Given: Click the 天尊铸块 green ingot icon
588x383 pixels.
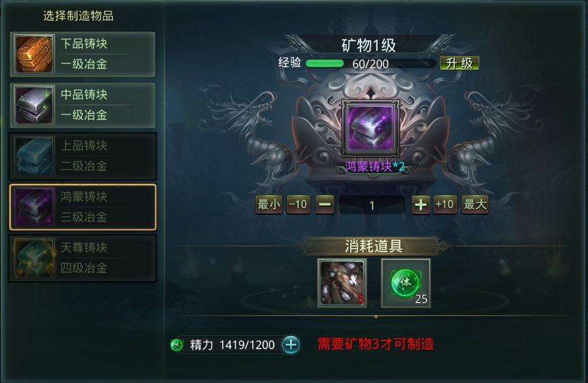Looking at the screenshot, I should click(34, 258).
